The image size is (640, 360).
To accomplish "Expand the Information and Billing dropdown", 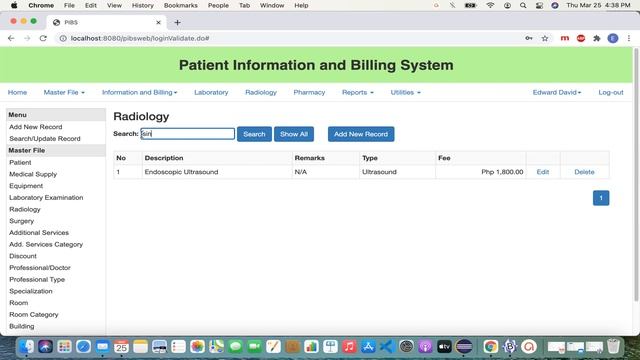I will coord(140,92).
